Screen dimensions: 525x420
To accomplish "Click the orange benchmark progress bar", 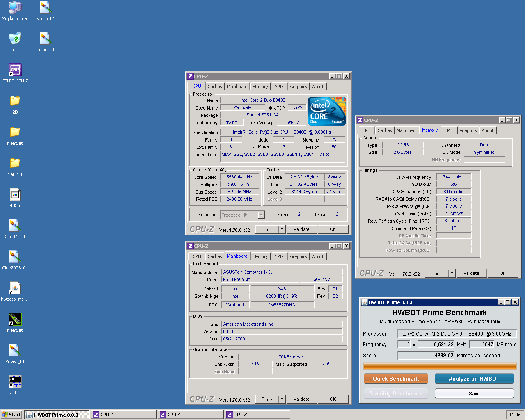I will [440, 366].
